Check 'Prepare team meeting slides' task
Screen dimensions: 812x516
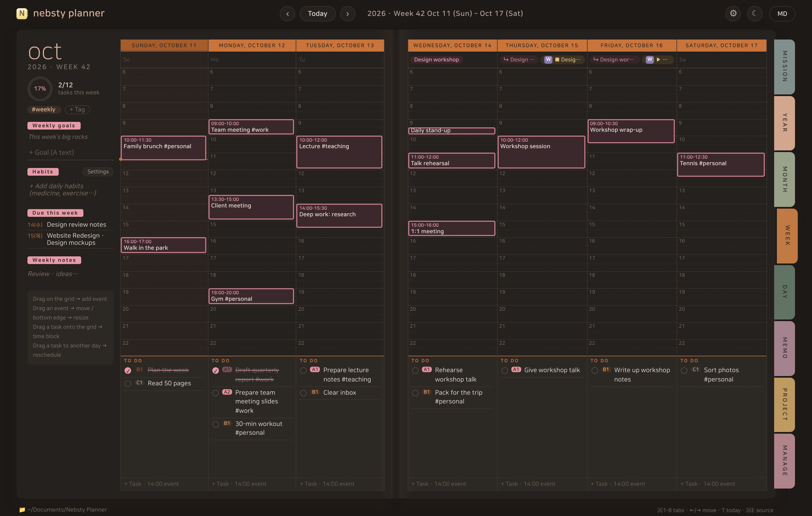[215, 393]
